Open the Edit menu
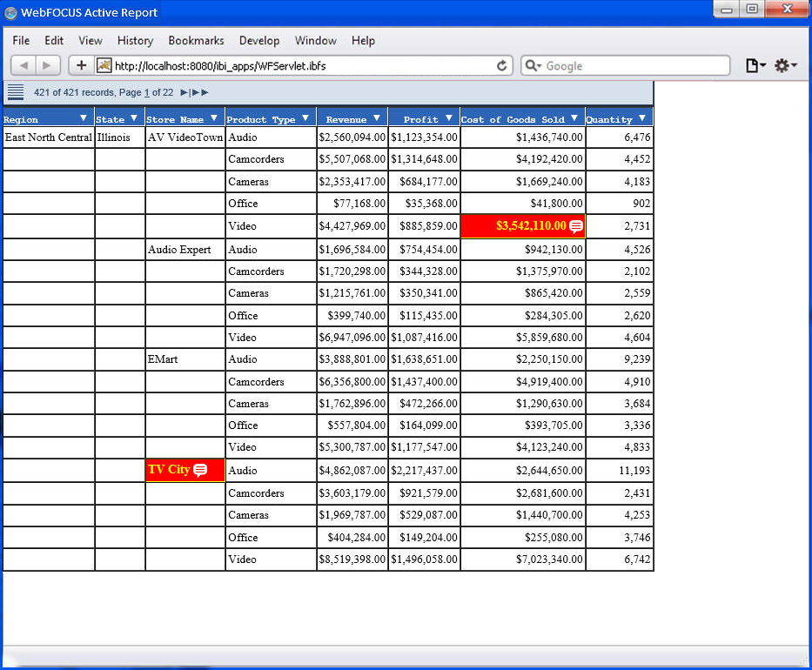The width and height of the screenshot is (812, 670). pos(54,40)
